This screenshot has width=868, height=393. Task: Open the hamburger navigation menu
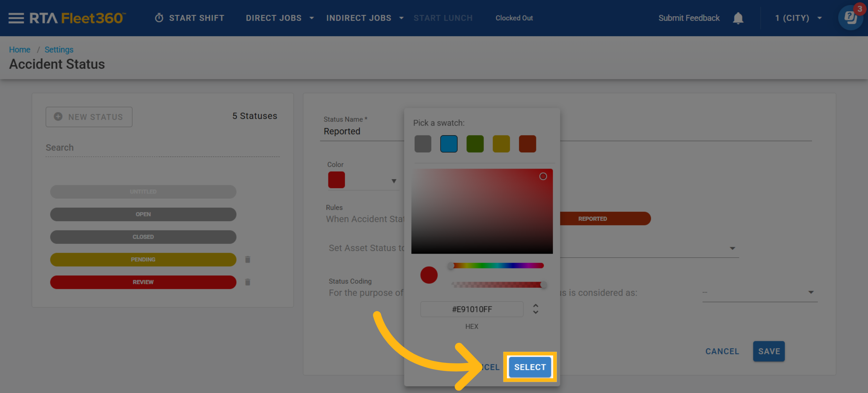tap(16, 18)
